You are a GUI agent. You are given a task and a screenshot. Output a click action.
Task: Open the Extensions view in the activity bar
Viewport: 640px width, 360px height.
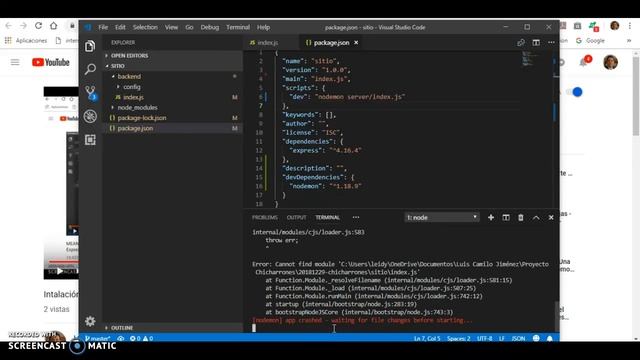[90, 140]
